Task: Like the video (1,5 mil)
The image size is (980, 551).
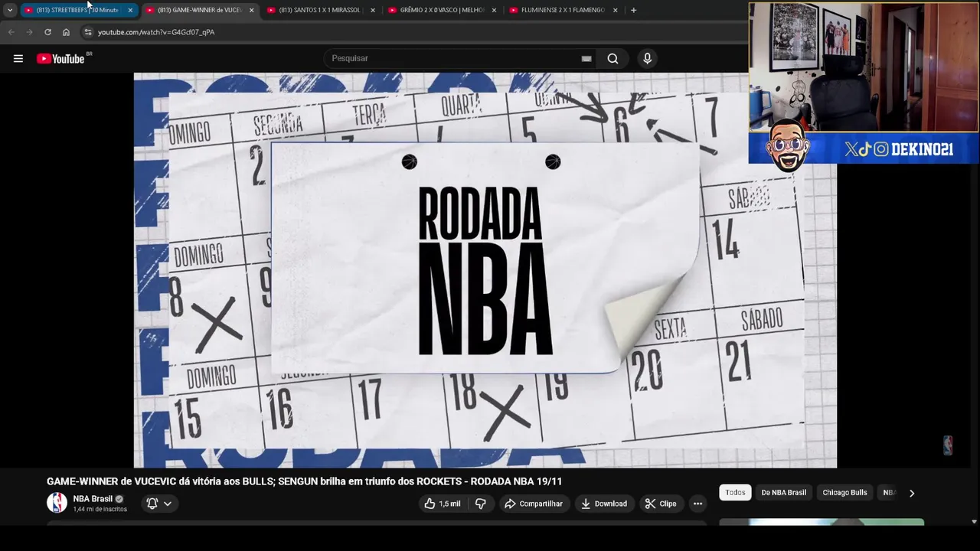Action: pos(443,504)
